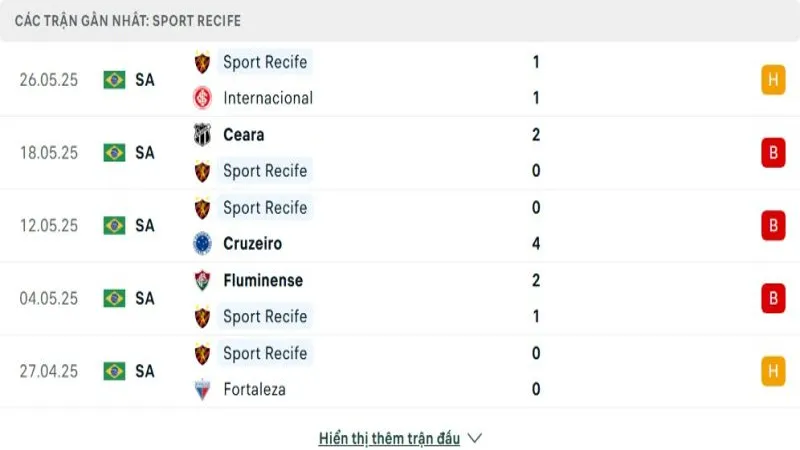Open 'Hiển thị thêm trận đấu' link
This screenshot has height=450, width=800.
(x=389, y=438)
